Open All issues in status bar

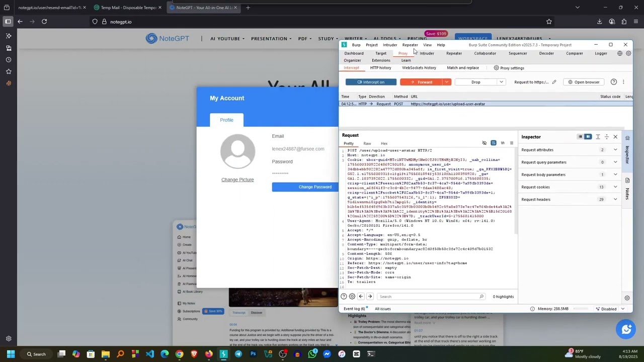pos(382,309)
